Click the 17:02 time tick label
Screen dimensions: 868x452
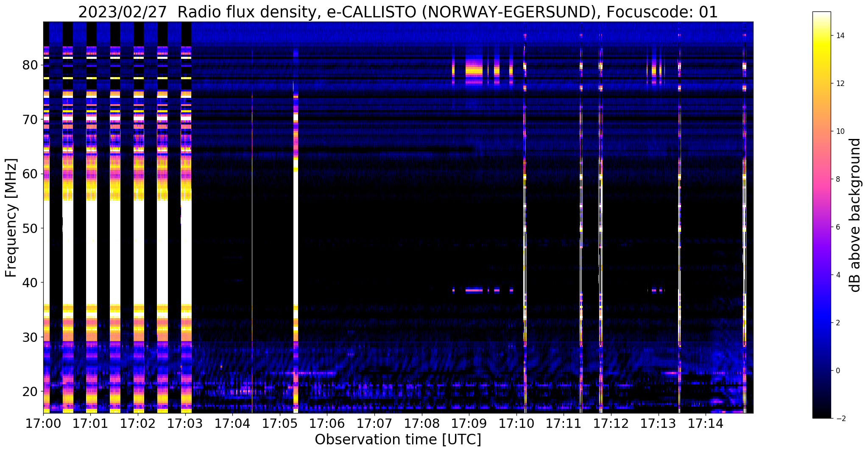[138, 424]
